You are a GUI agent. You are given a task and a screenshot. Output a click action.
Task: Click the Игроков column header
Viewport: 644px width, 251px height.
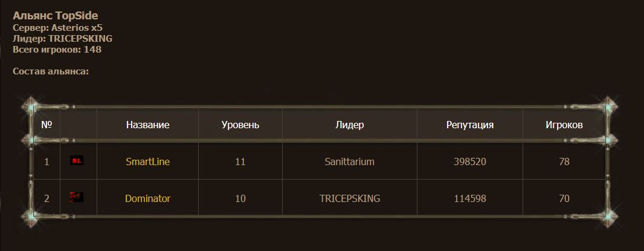(x=564, y=125)
